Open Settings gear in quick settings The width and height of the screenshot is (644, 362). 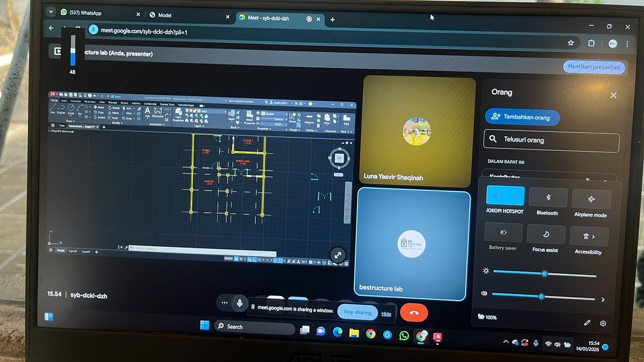(603, 323)
